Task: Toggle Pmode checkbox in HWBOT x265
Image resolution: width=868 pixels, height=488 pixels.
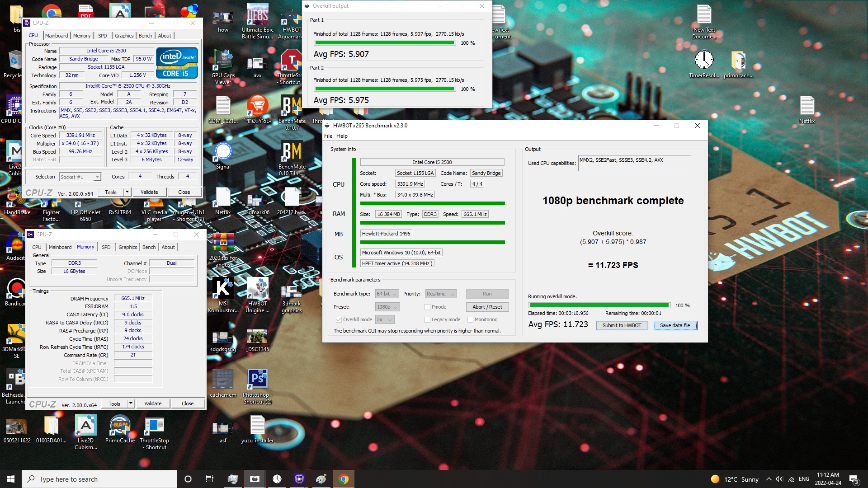Action: pos(427,307)
